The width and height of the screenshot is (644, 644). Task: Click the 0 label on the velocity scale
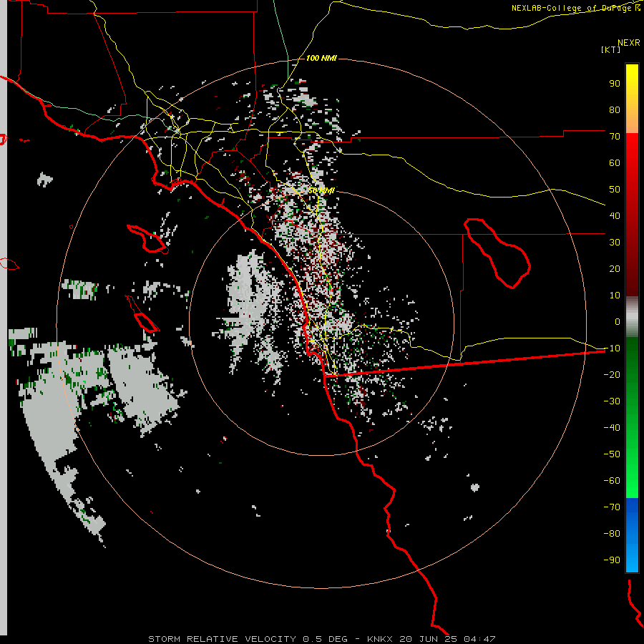tap(618, 321)
